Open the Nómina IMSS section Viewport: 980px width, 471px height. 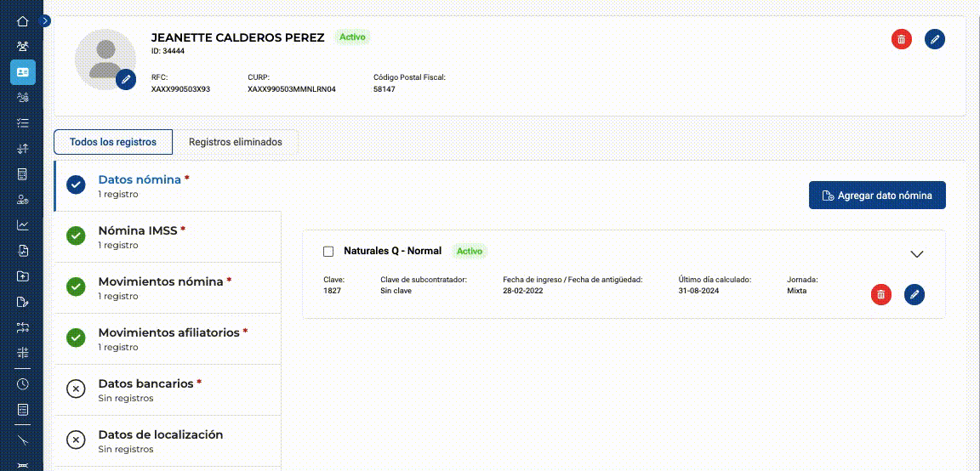coord(168,236)
